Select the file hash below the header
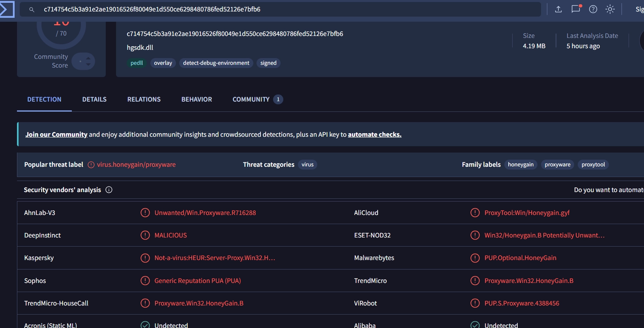 235,34
